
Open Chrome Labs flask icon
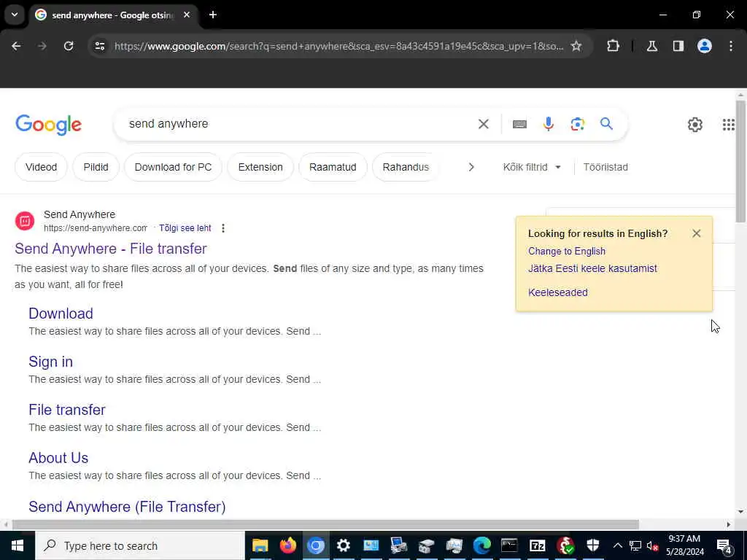(x=652, y=46)
